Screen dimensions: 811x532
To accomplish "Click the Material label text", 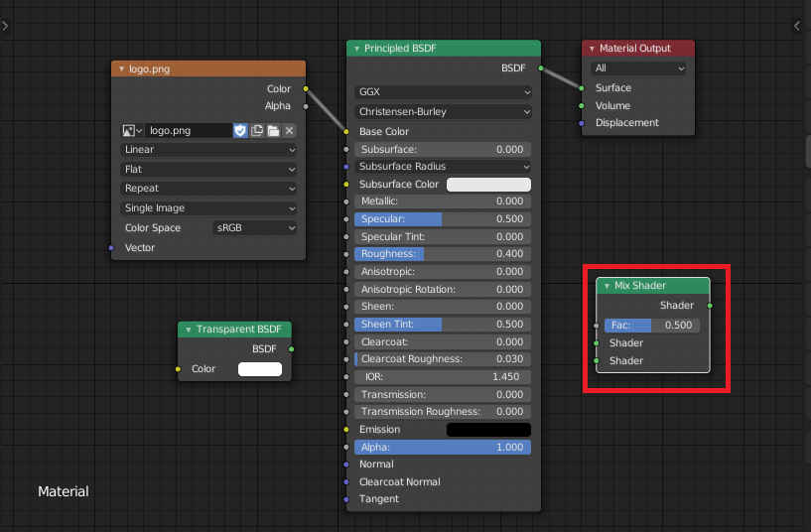I will tap(64, 491).
